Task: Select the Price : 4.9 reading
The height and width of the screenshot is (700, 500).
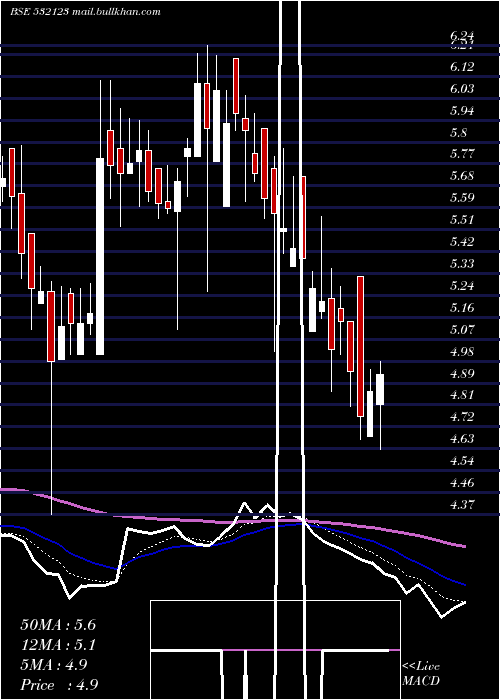Action: [x=59, y=685]
